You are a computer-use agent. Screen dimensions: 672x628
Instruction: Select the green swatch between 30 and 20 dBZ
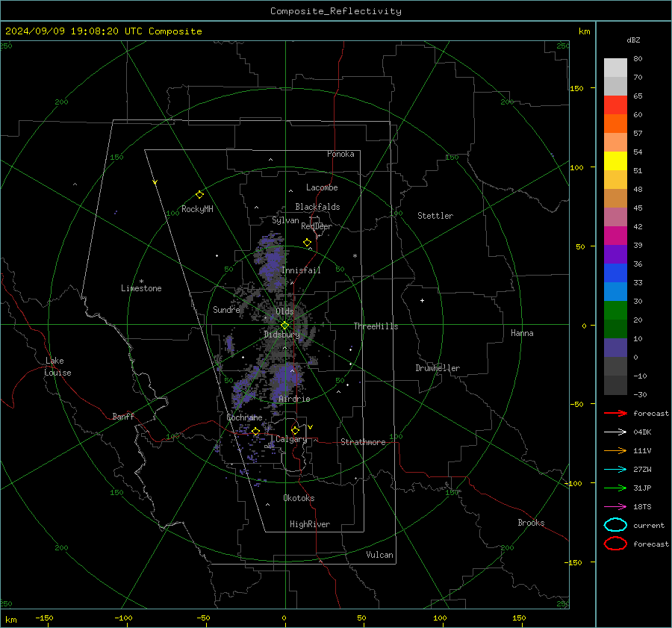point(615,311)
